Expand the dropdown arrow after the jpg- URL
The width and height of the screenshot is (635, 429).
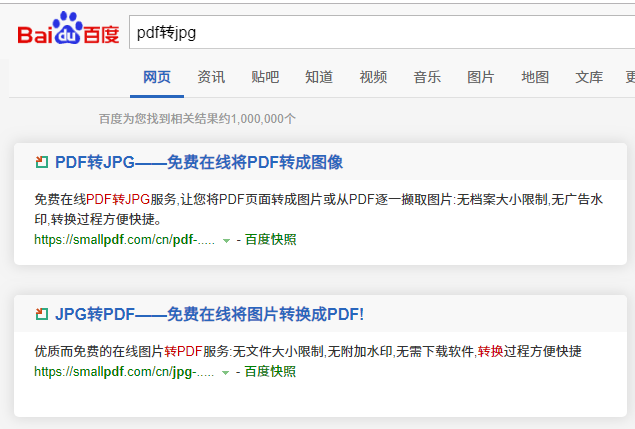click(x=226, y=373)
